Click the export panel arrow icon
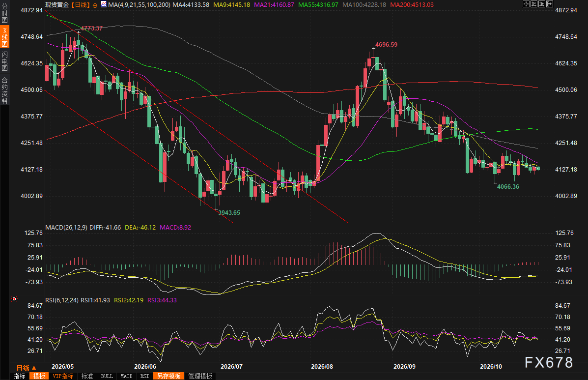Image resolution: width=588 pixels, height=380 pixels. [x=550, y=4]
